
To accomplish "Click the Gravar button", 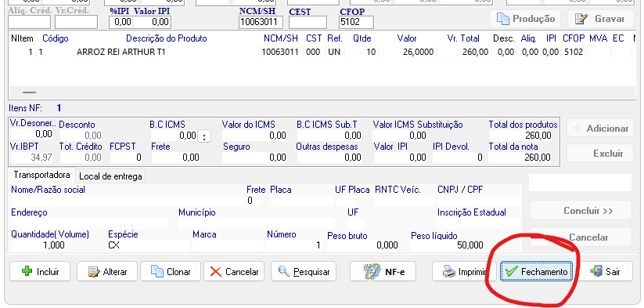I will (x=602, y=19).
